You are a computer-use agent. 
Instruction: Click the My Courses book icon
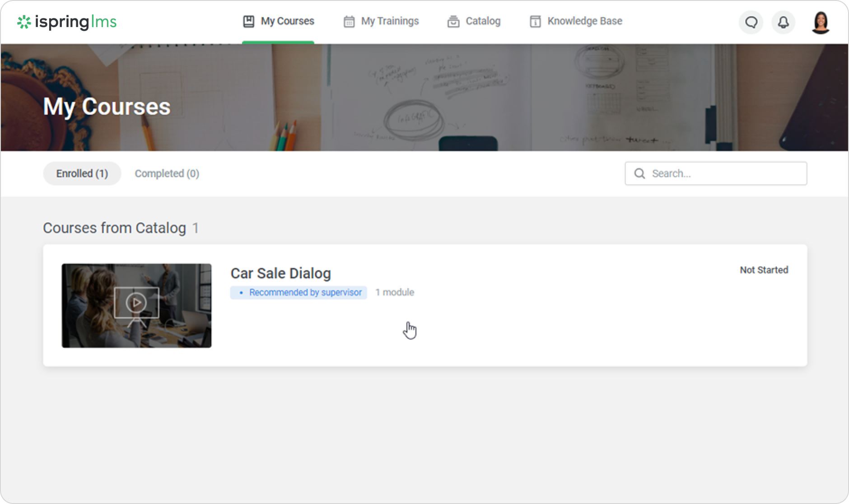[248, 21]
